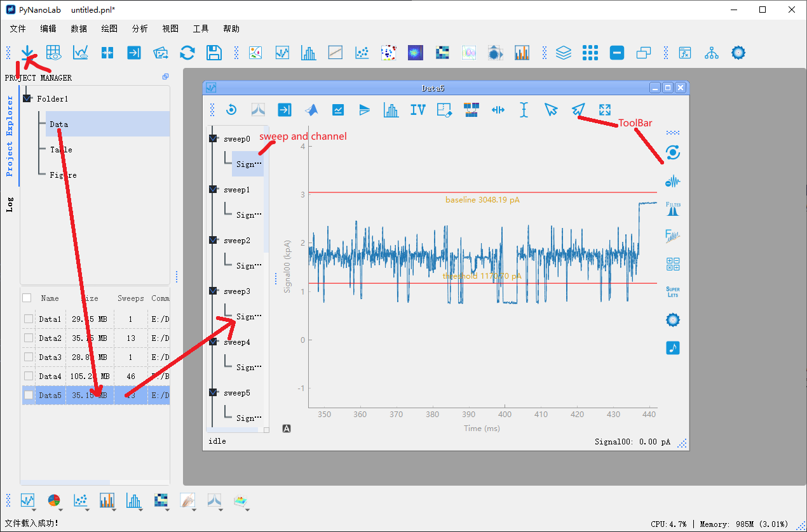
Task: Open the main toolbar histogram plot icon
Action: coord(309,53)
